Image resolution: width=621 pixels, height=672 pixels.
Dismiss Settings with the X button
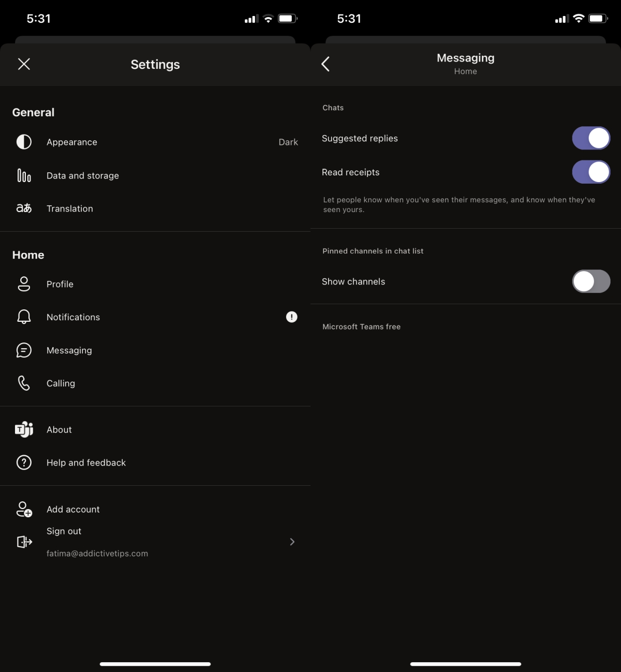[x=24, y=64]
